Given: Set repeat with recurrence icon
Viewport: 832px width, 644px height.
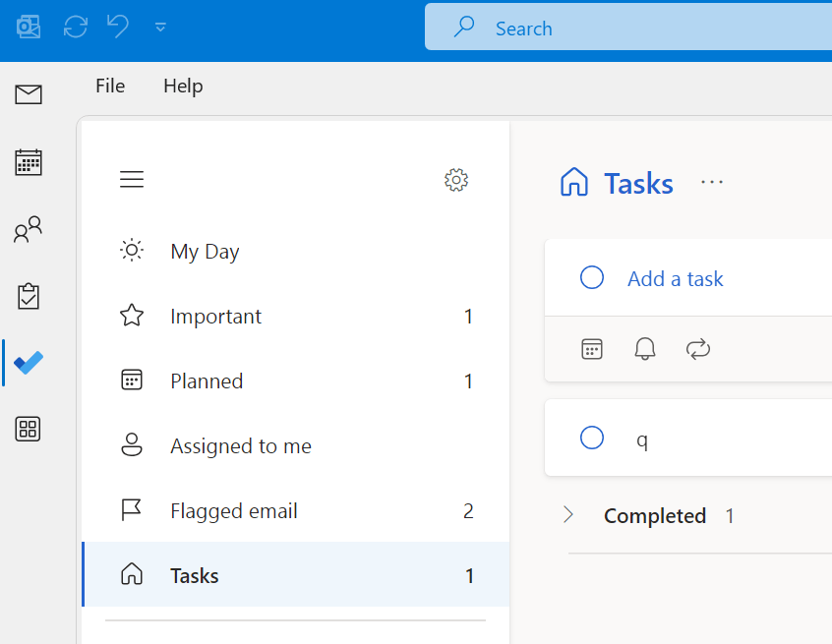Looking at the screenshot, I should (698, 349).
